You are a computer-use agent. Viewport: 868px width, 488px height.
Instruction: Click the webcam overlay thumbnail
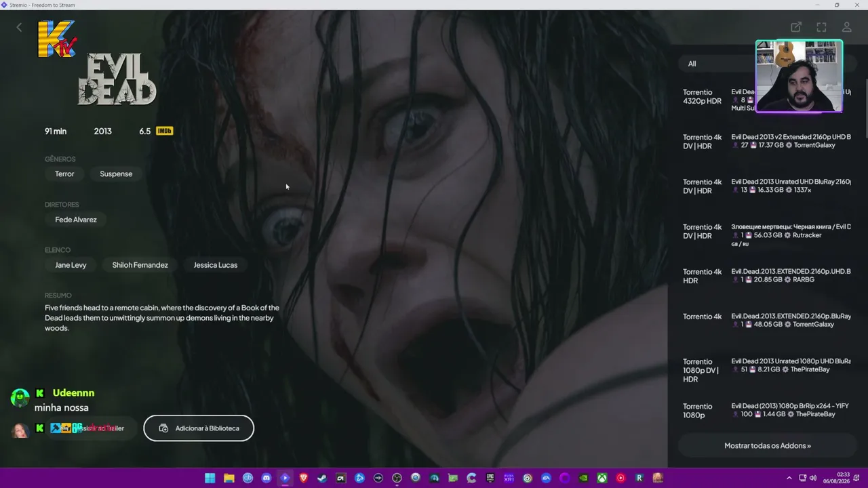pyautogui.click(x=799, y=76)
